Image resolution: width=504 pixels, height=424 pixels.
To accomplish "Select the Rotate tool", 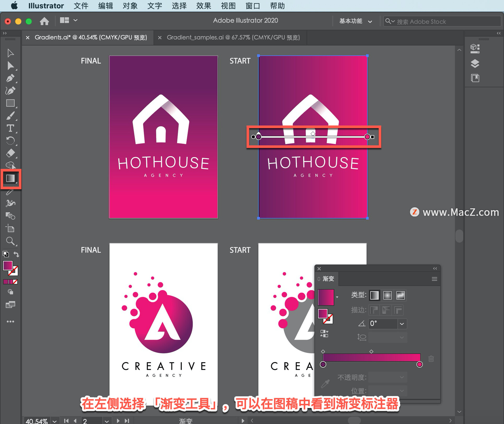I will 10,141.
